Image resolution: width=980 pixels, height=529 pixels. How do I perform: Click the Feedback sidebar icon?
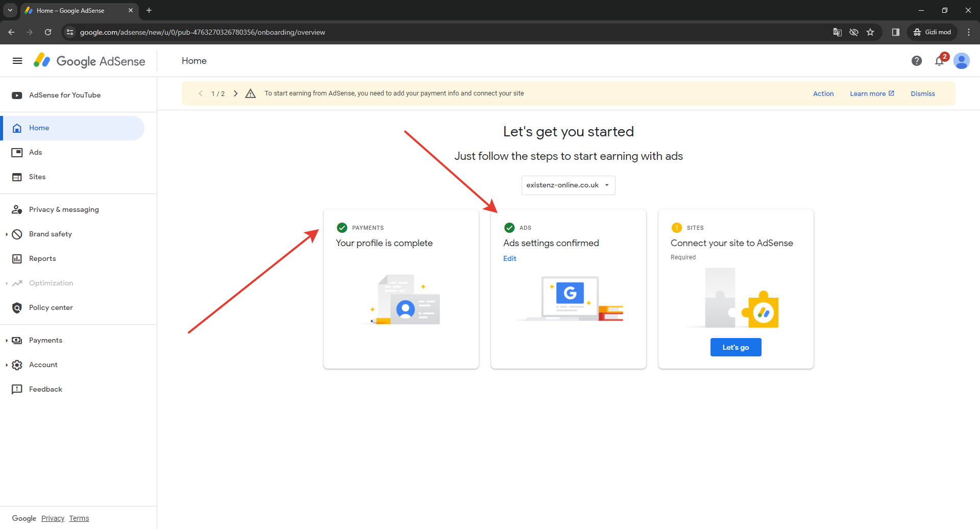17,389
